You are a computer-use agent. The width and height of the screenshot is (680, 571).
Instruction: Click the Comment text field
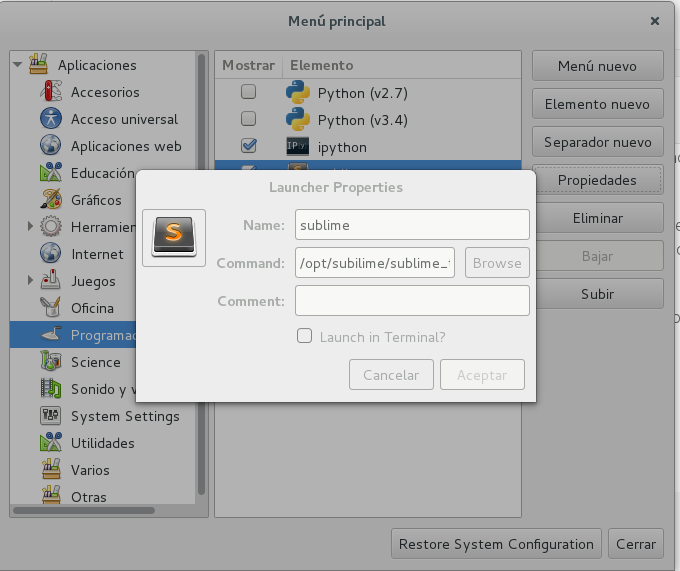[412, 300]
